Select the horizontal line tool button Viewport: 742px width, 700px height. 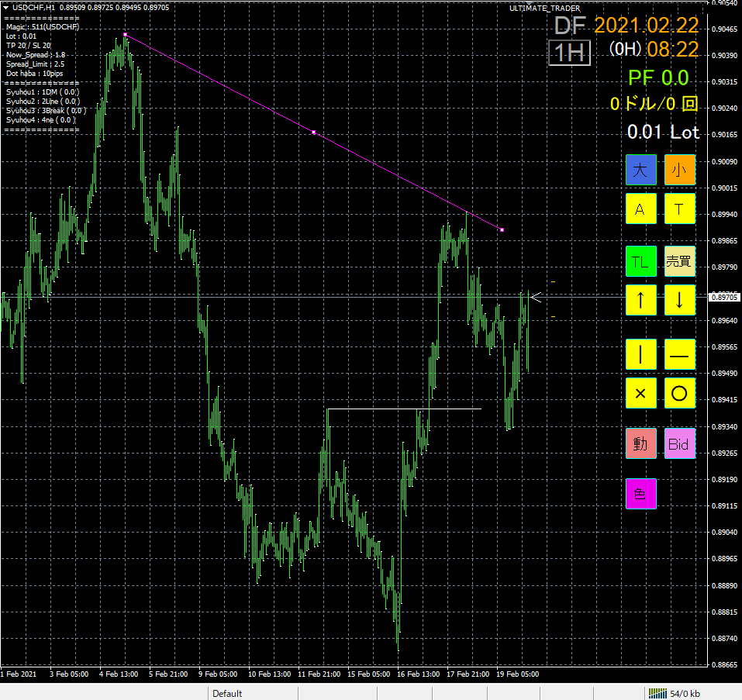pyautogui.click(x=679, y=354)
